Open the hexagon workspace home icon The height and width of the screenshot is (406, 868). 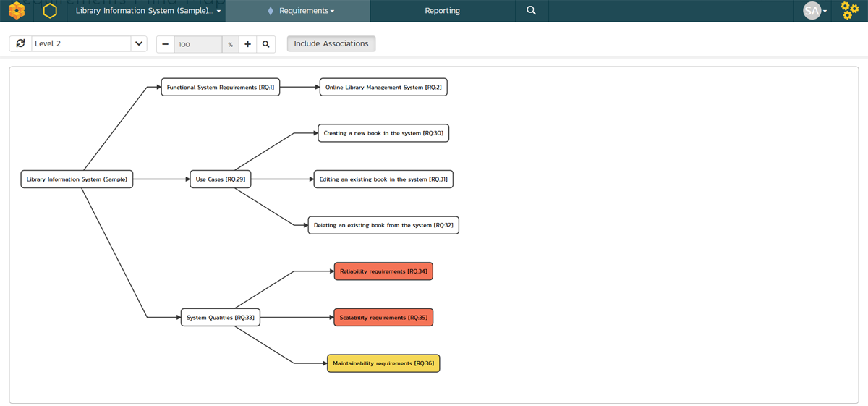49,11
